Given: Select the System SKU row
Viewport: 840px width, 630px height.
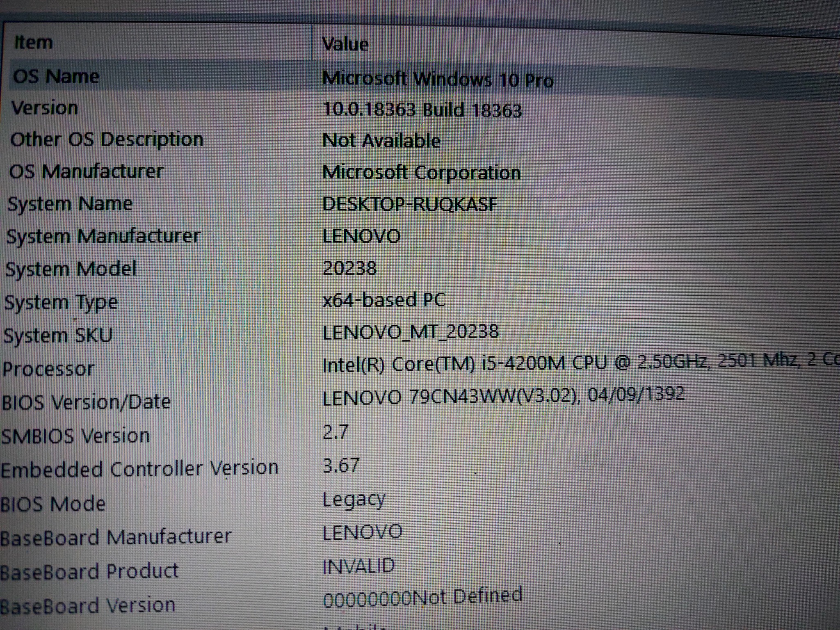Looking at the screenshot, I should pyautogui.click(x=58, y=336).
